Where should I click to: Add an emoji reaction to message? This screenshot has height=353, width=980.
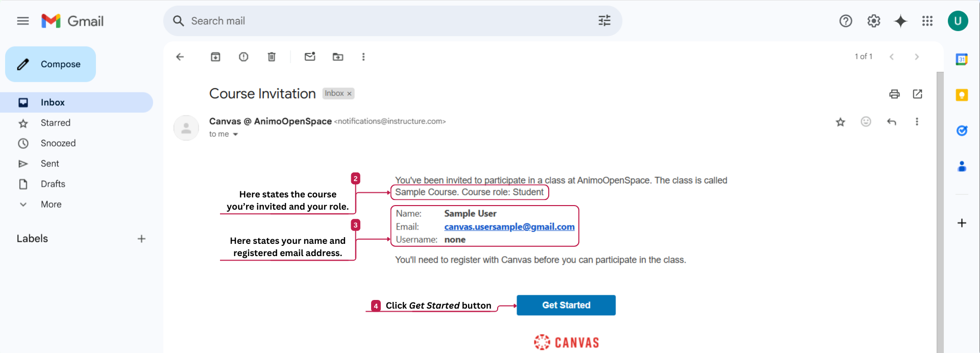pyautogui.click(x=866, y=121)
